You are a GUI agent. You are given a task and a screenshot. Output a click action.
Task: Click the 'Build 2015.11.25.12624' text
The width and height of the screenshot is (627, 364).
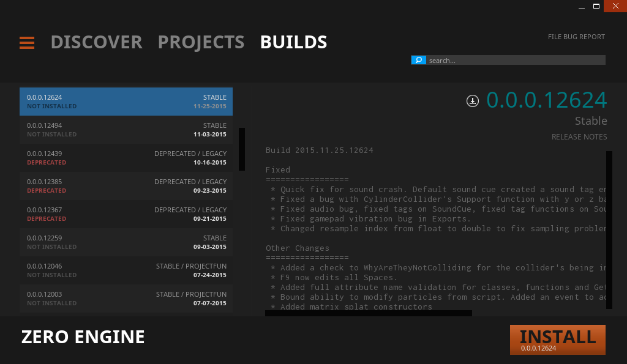pyautogui.click(x=320, y=150)
